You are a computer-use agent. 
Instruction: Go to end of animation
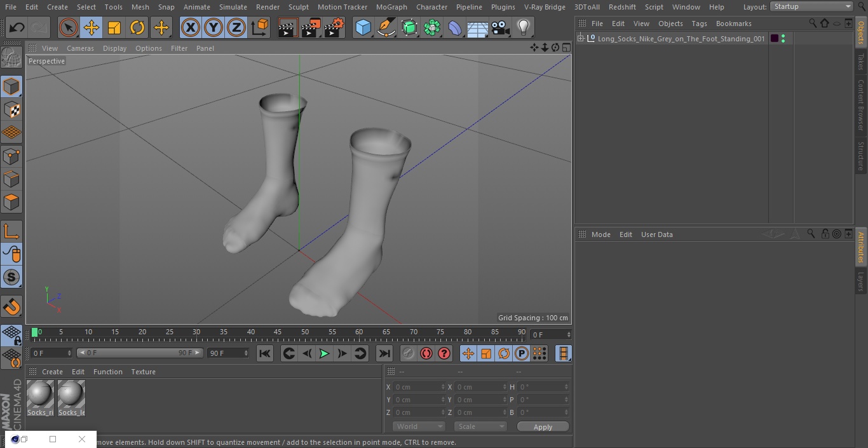[384, 353]
